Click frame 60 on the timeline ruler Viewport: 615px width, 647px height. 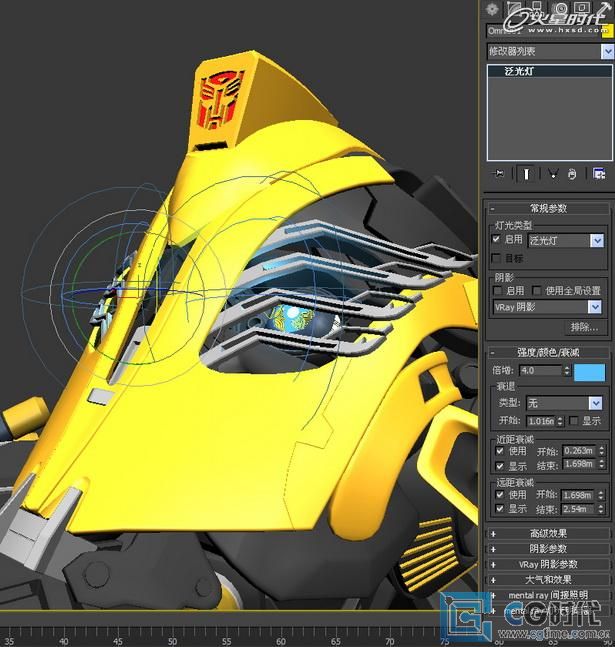pos(281,641)
